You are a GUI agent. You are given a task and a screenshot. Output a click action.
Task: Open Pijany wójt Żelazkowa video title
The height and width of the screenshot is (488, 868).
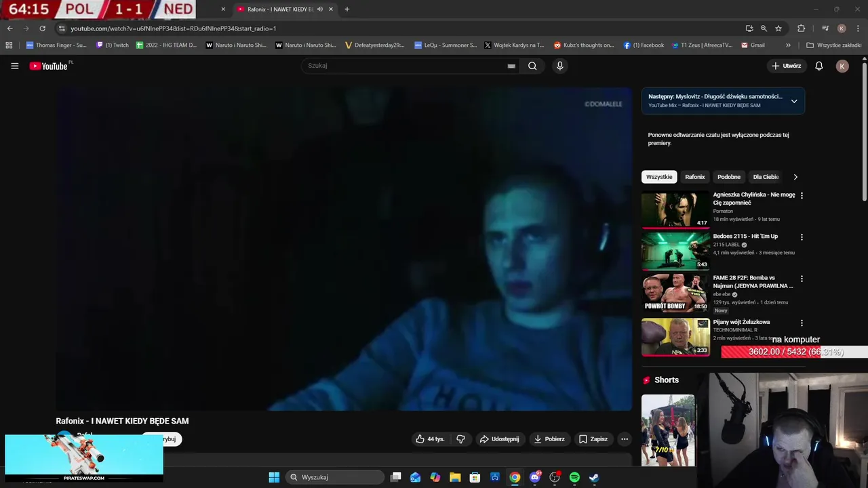coord(741,322)
